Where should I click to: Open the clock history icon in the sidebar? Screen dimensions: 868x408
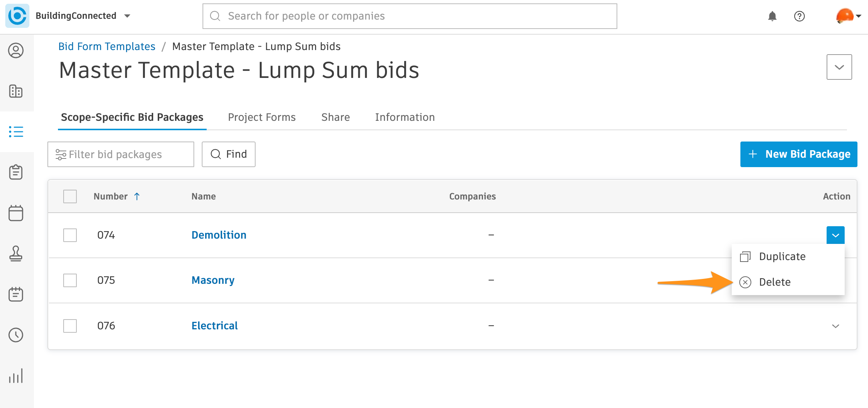click(16, 335)
